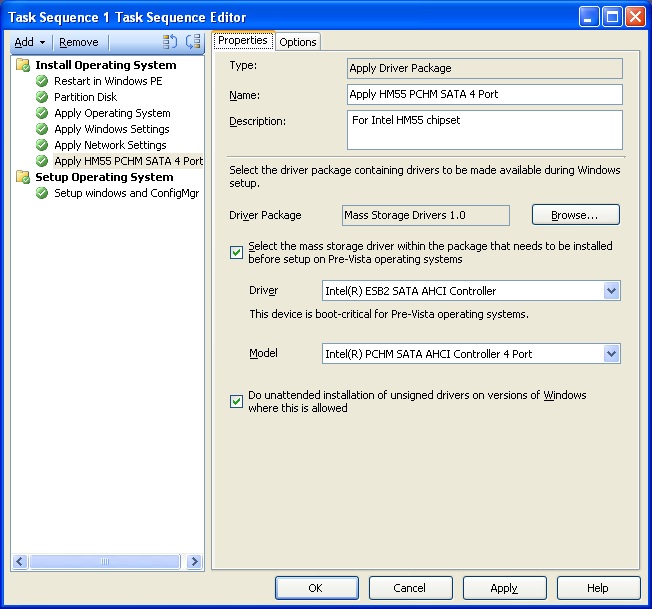652x609 pixels.
Task: Click the green check icon beside Apply Network Settings
Action: tap(42, 145)
